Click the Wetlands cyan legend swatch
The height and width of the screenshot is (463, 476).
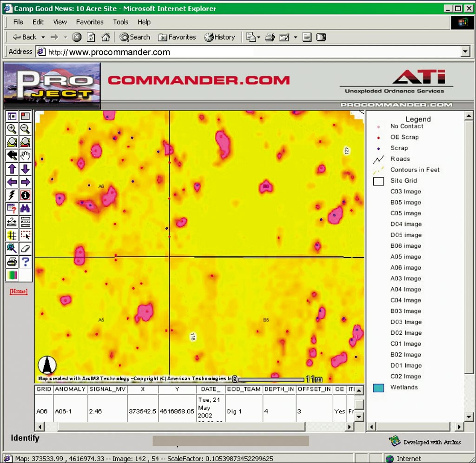coord(378,388)
